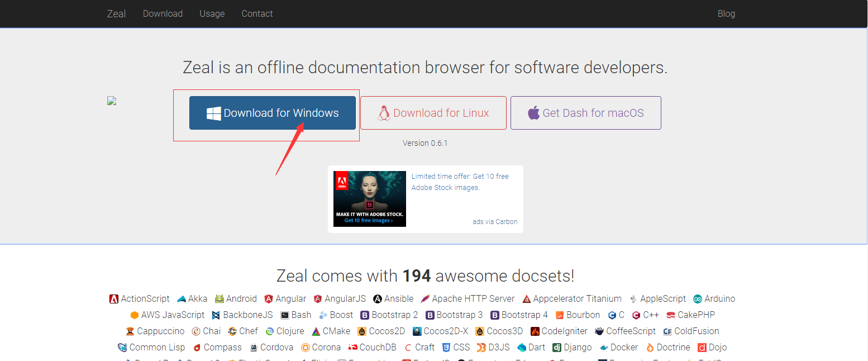Screen dimensions: 868x361
Task: Click the Ansible docset icon
Action: [x=378, y=299]
